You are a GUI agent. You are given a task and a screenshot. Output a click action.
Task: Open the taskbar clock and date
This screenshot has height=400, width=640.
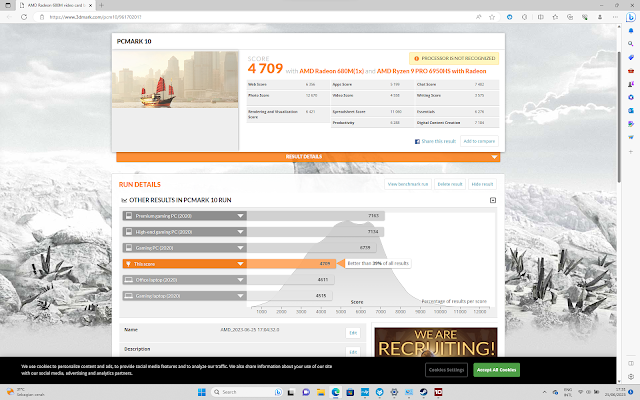(615, 392)
